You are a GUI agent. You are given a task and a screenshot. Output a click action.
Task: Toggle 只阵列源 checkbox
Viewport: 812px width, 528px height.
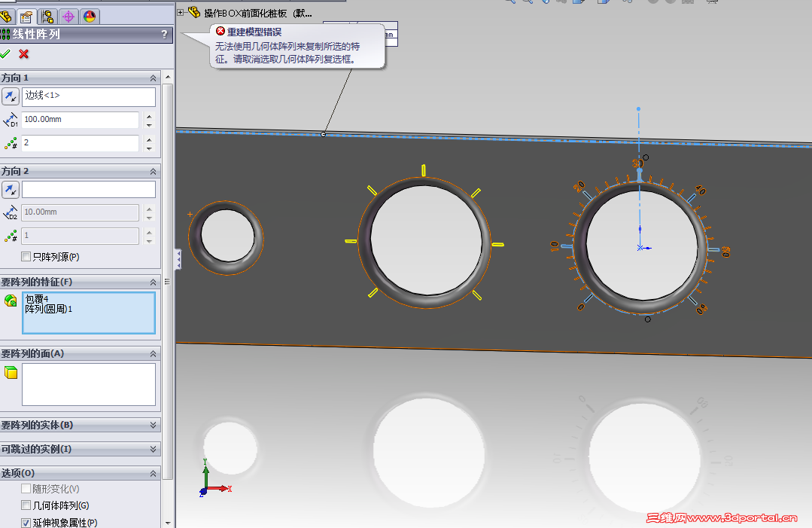point(26,257)
